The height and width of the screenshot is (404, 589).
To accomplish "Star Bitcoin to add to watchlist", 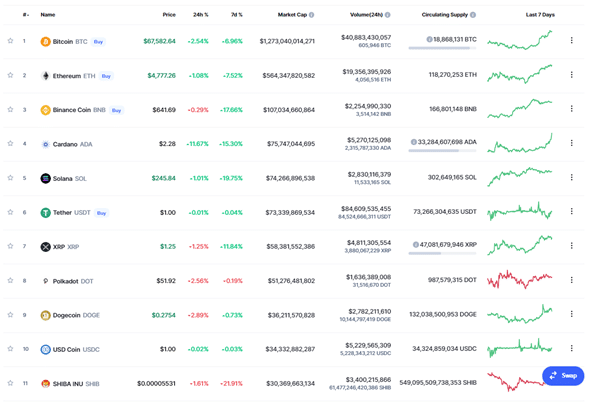I will pos(11,41).
